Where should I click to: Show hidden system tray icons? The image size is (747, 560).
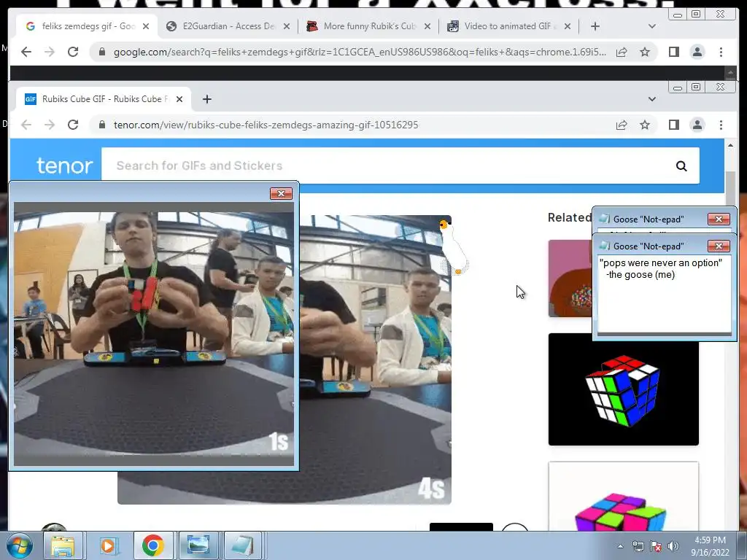pyautogui.click(x=620, y=546)
